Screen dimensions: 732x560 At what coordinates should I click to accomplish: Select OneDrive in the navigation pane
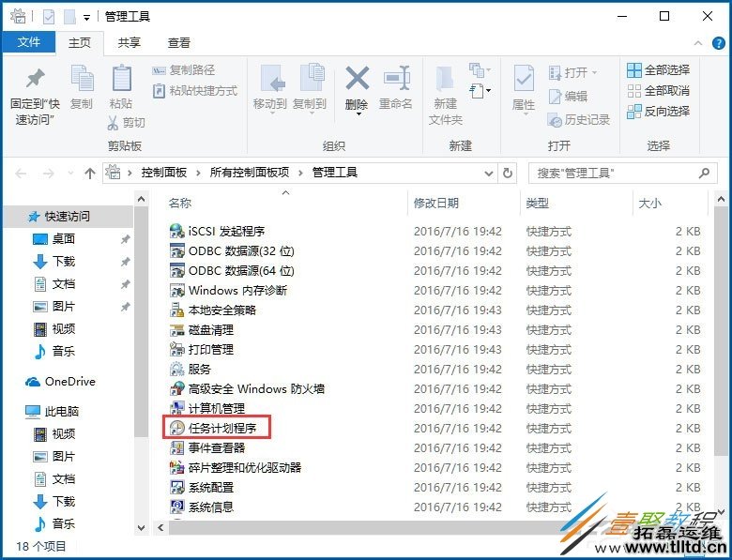coord(60,382)
